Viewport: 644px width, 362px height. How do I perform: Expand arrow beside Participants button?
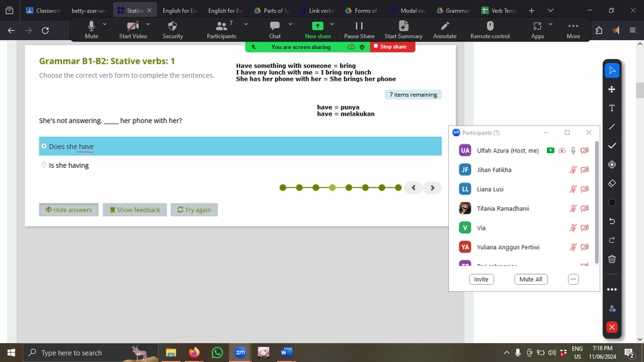[x=246, y=24]
